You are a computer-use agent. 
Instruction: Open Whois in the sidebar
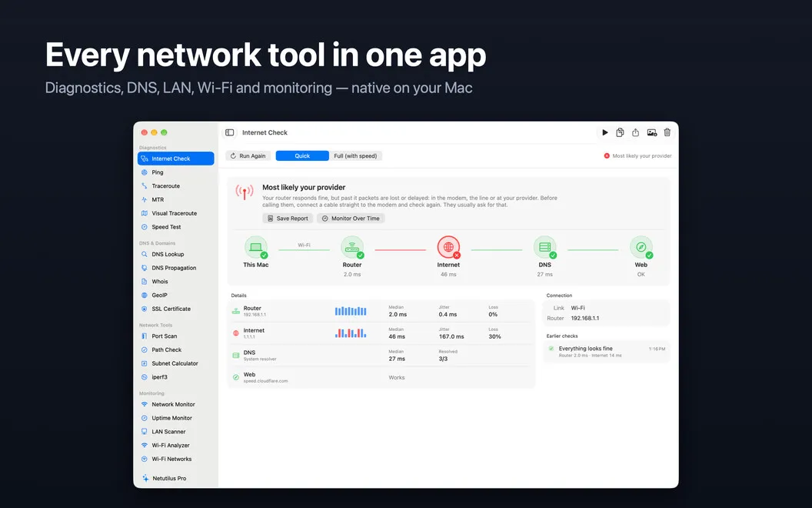pos(176,282)
